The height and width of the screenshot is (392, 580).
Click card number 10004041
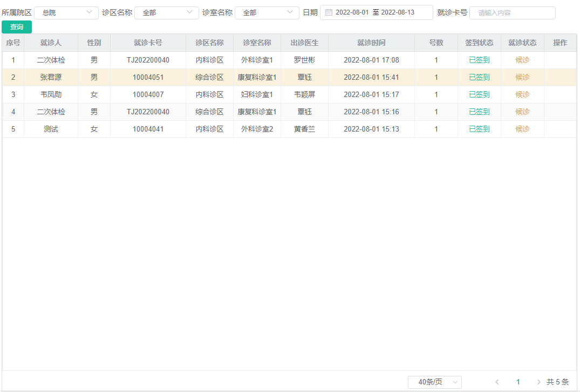click(x=148, y=129)
